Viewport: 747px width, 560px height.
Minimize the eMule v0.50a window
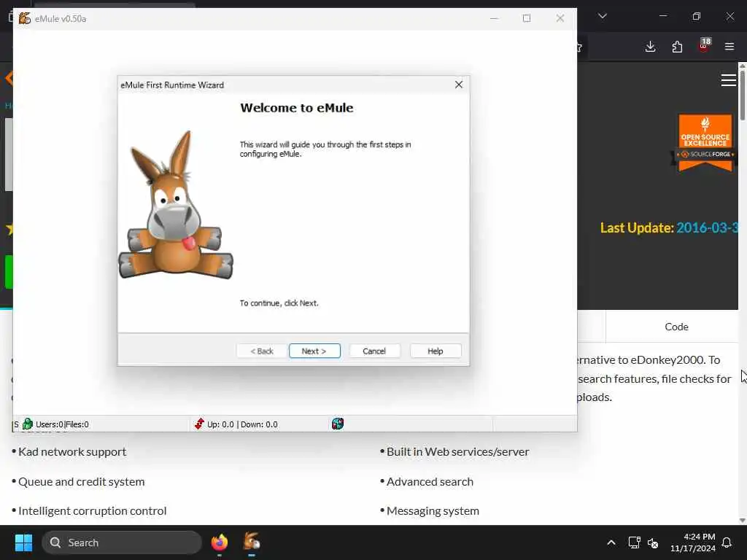(494, 18)
